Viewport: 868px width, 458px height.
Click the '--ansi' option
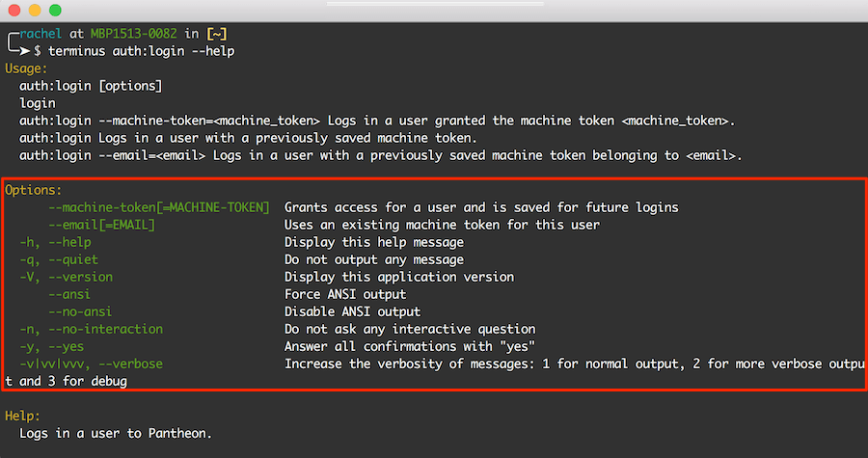point(69,294)
